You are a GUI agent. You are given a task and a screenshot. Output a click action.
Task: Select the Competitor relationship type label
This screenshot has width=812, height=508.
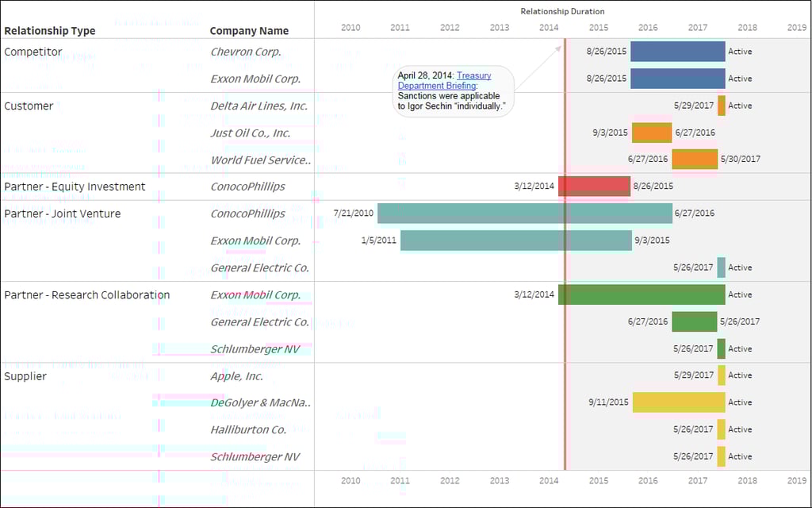coord(33,52)
